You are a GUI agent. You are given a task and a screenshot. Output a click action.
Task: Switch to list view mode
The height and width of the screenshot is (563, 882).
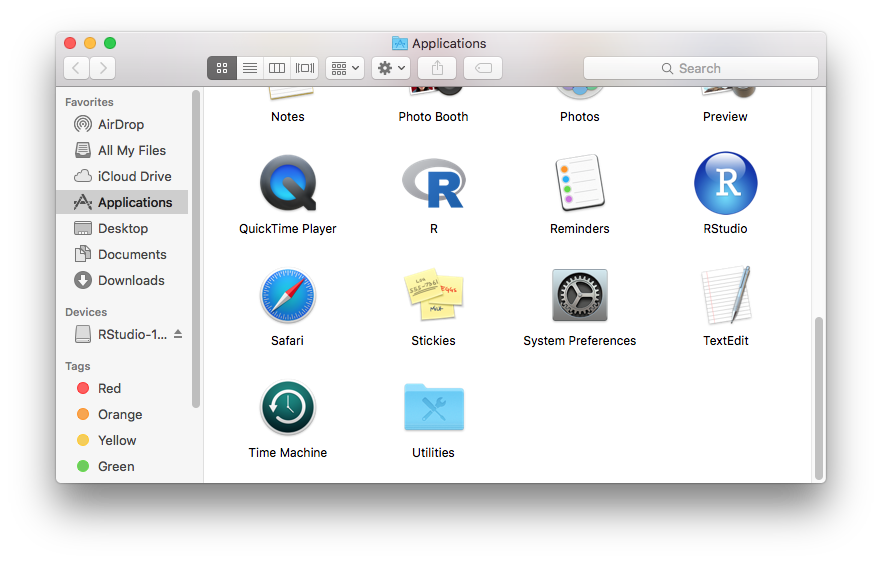click(x=250, y=68)
